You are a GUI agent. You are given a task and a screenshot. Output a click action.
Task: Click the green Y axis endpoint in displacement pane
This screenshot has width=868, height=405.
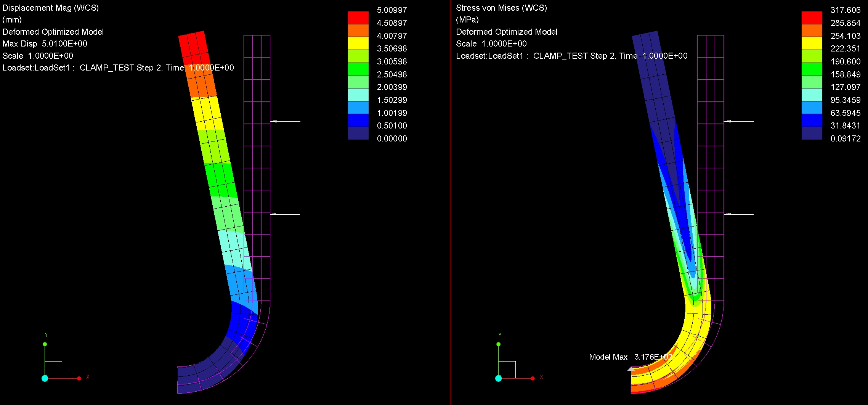click(x=45, y=344)
